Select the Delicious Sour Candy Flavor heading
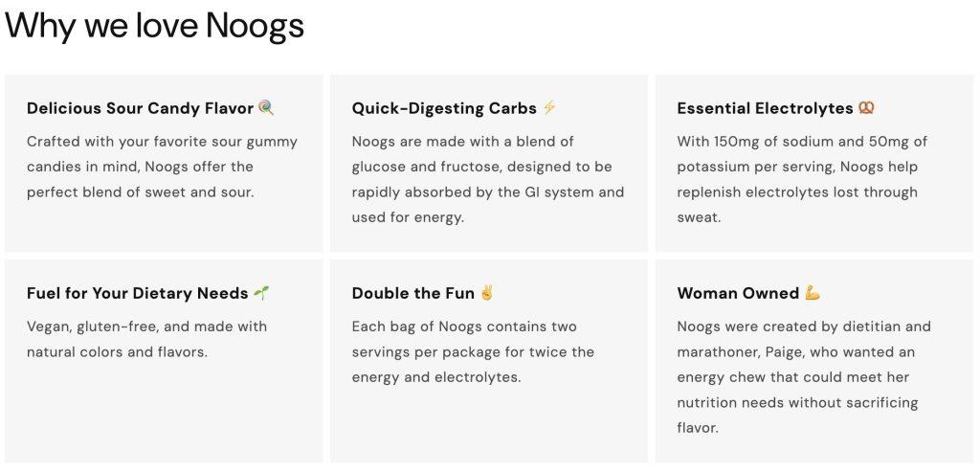 pyautogui.click(x=140, y=108)
